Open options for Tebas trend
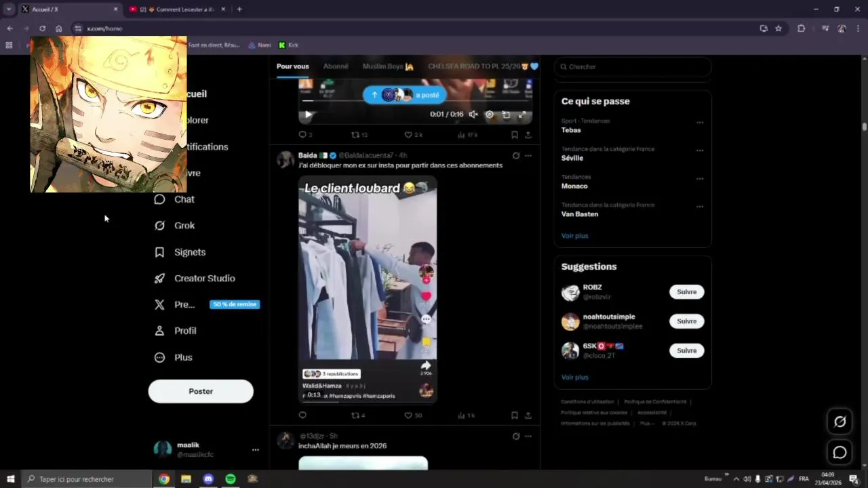Viewport: 868px width, 488px height. coord(700,123)
